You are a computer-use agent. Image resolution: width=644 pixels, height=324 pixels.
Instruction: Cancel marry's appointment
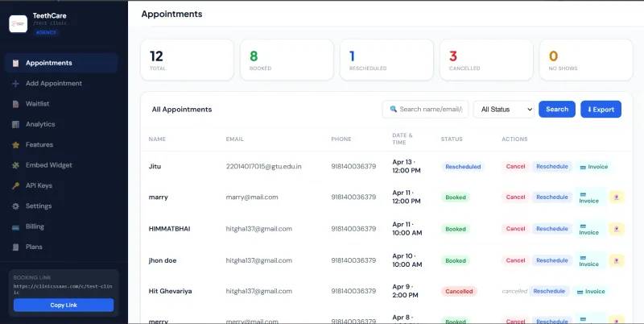[515, 197]
